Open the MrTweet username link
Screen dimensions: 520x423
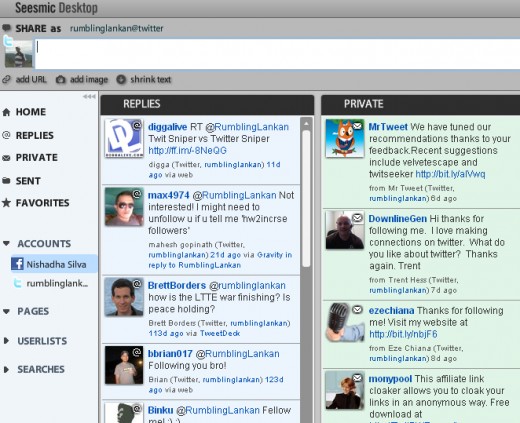[x=388, y=127]
